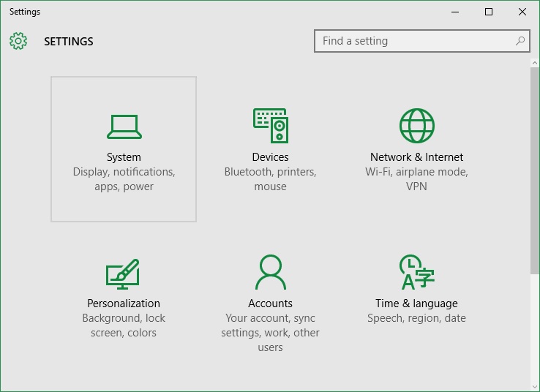
Task: Click the vertical scrollbar thumb
Action: 534,170
